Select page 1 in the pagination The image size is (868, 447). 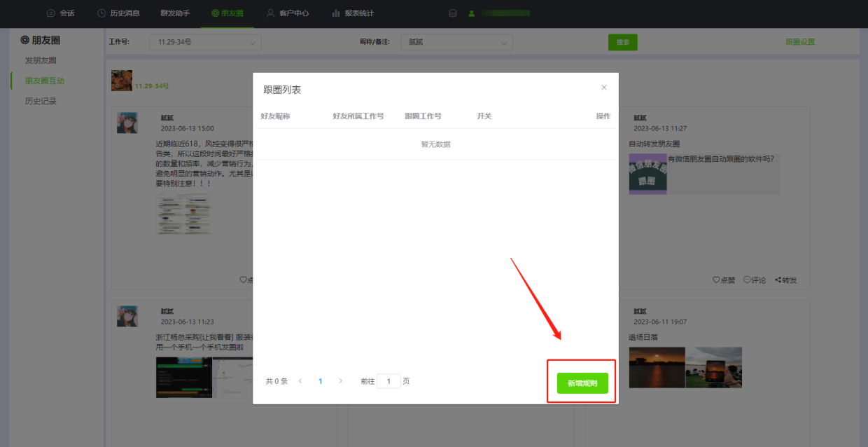(x=321, y=381)
